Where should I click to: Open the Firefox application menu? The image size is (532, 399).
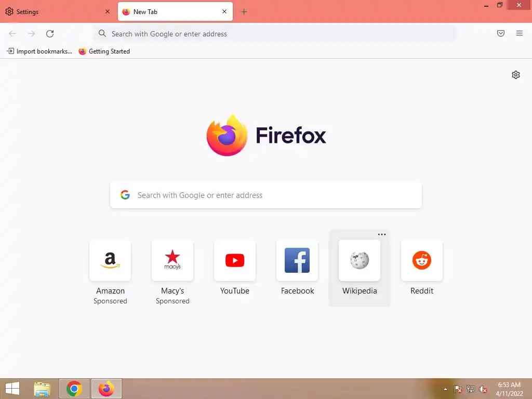[520, 33]
